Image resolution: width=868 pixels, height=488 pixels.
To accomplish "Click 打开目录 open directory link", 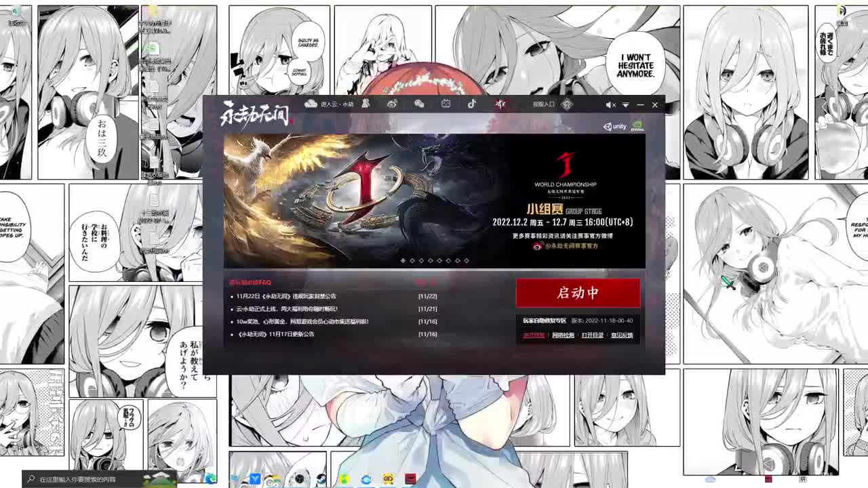I will pyautogui.click(x=592, y=335).
